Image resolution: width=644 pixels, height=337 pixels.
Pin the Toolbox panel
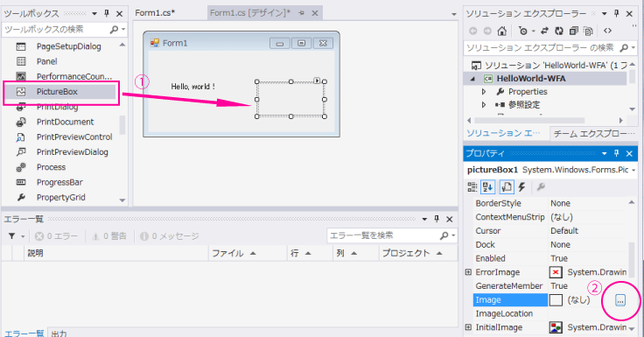point(107,13)
